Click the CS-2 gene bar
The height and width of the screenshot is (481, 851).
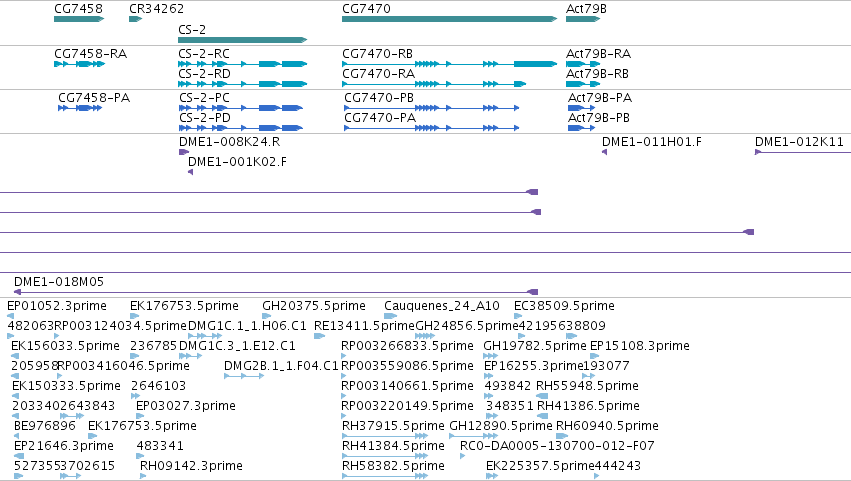[243, 40]
